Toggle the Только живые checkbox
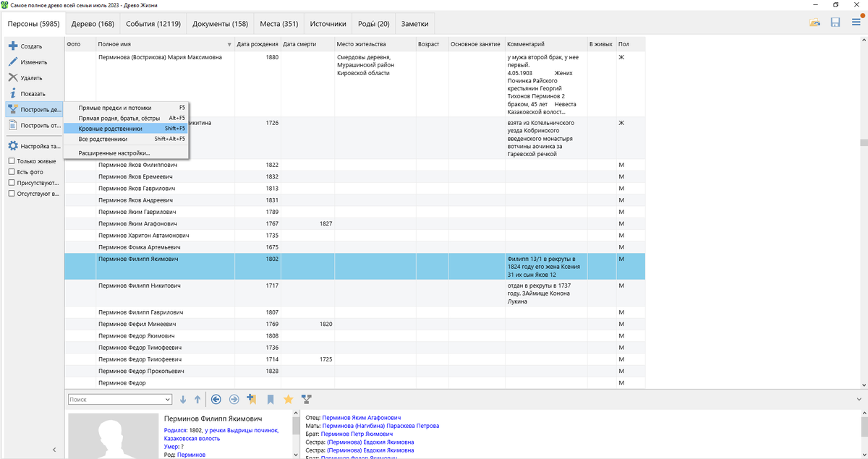Image resolution: width=868 pixels, height=459 pixels. point(12,161)
